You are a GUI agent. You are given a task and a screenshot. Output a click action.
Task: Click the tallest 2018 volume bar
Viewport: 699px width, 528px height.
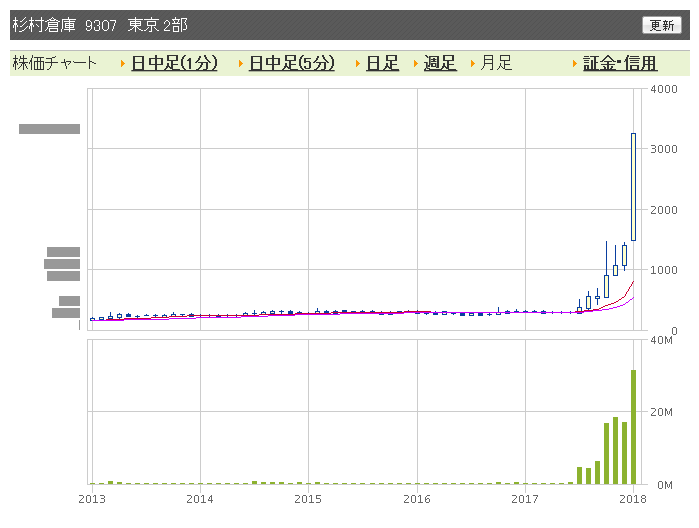pyautogui.click(x=633, y=427)
